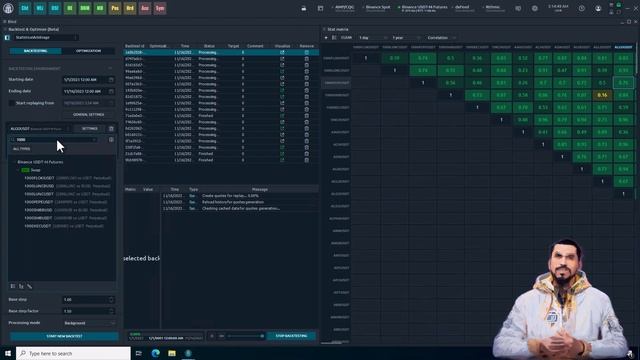Click the link icon below symbol tree
This screenshot has width=640, height=360.
(29, 287)
